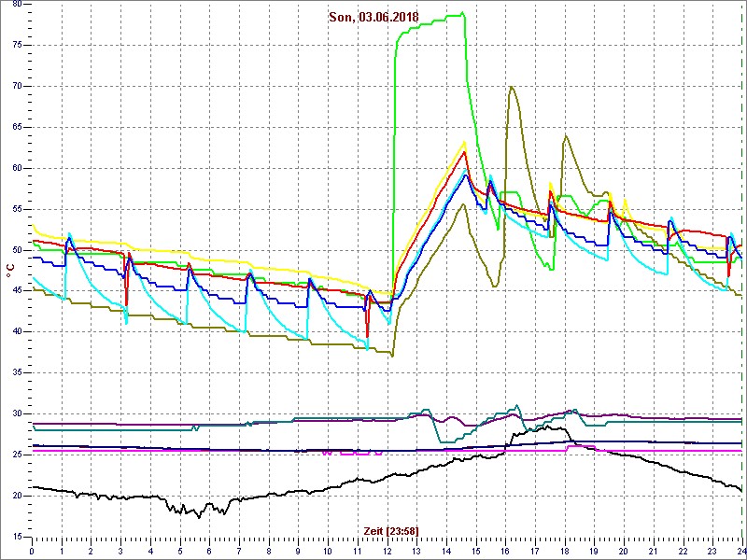Click hour label 0 on the time axis

tap(32, 550)
